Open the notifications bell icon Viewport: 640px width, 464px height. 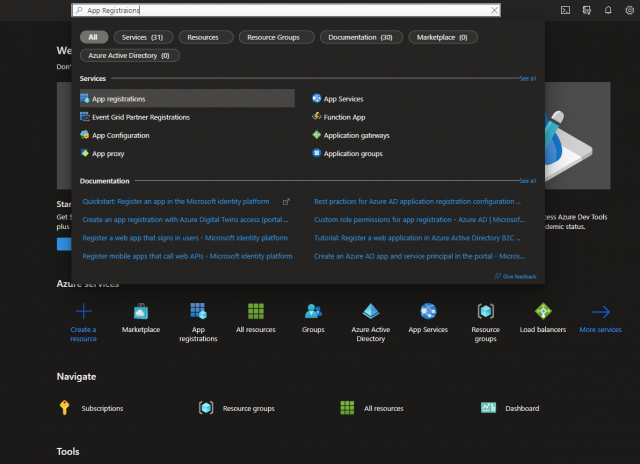coord(608,10)
